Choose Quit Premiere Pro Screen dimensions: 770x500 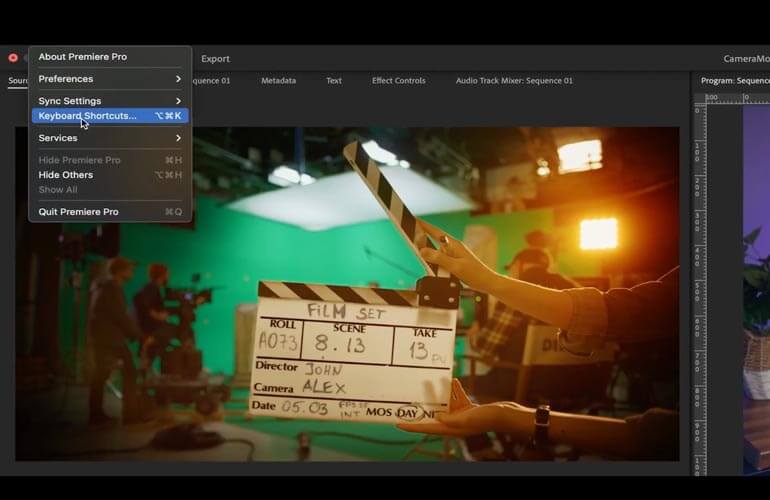tap(110, 212)
